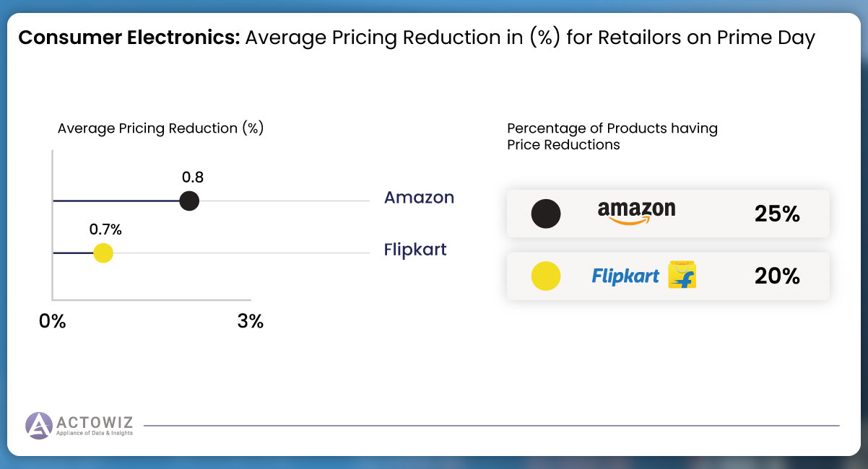Viewport: 868px width, 469px height.
Task: Click the 0% axis label
Action: pos(53,321)
